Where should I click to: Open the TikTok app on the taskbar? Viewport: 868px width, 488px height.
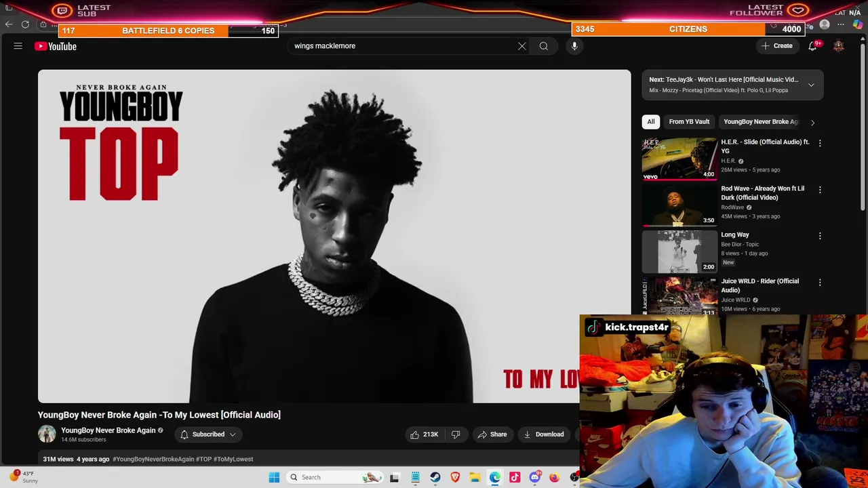point(515,477)
